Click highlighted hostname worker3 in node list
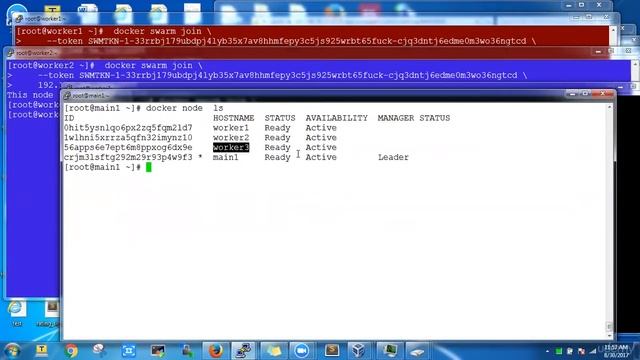 [231, 147]
